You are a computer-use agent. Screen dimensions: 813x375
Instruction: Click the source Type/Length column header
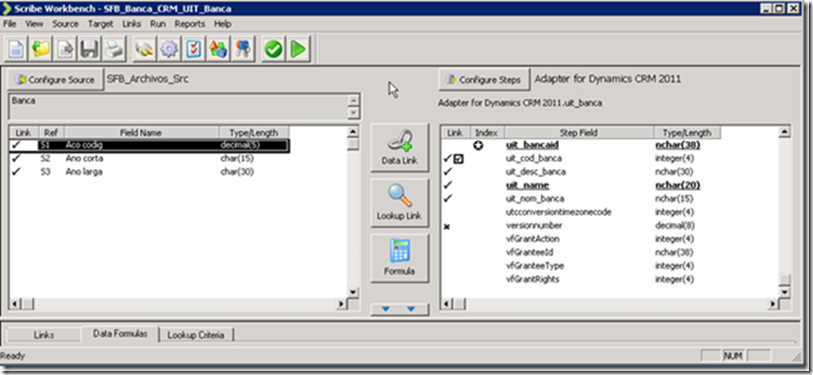coord(254,133)
